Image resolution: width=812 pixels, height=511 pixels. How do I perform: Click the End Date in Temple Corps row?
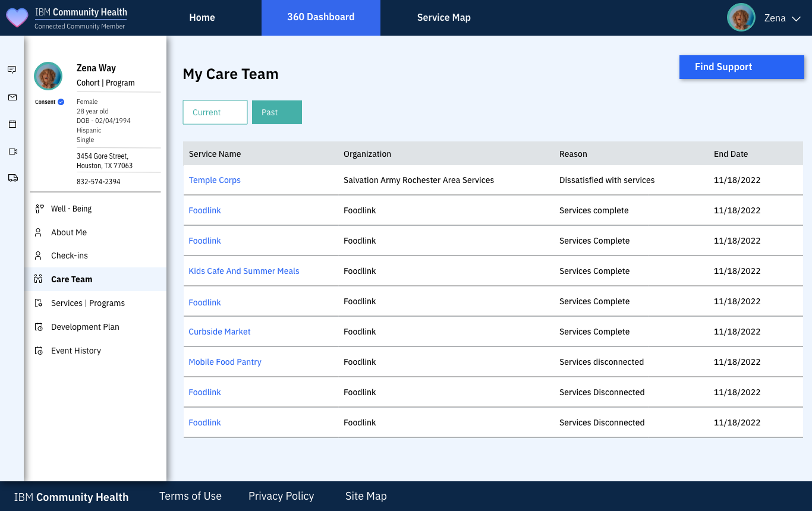coord(737,180)
